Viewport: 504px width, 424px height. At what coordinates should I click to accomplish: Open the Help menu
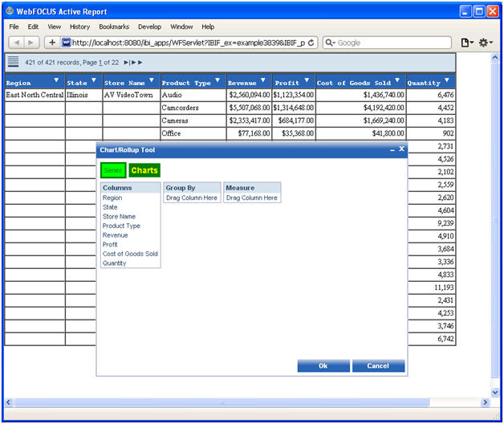point(208,26)
